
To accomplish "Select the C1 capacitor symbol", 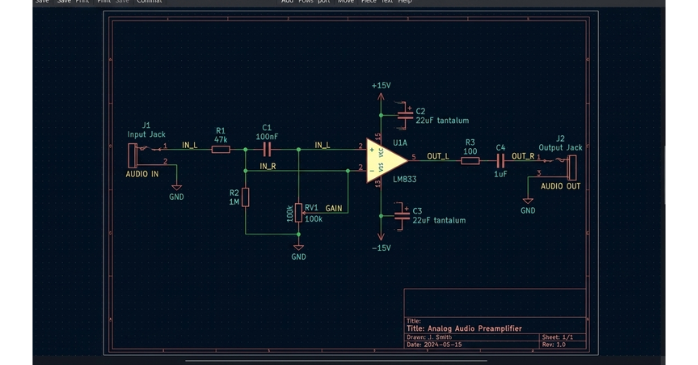I will [x=267, y=150].
